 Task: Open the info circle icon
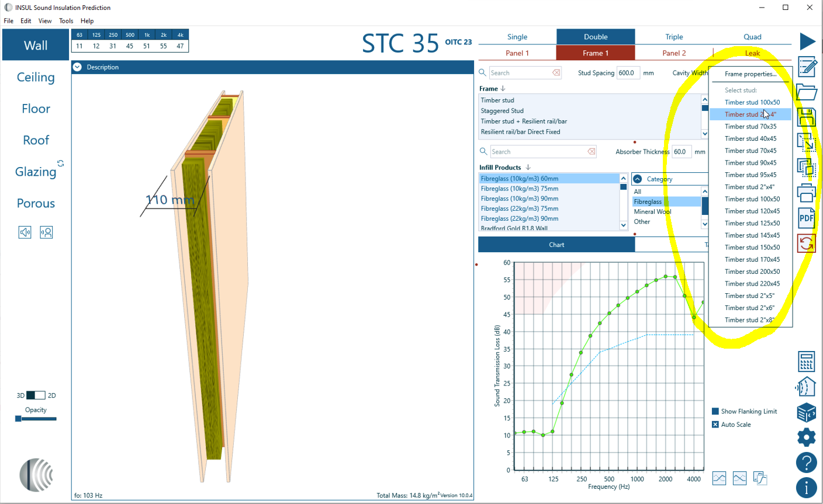[807, 488]
